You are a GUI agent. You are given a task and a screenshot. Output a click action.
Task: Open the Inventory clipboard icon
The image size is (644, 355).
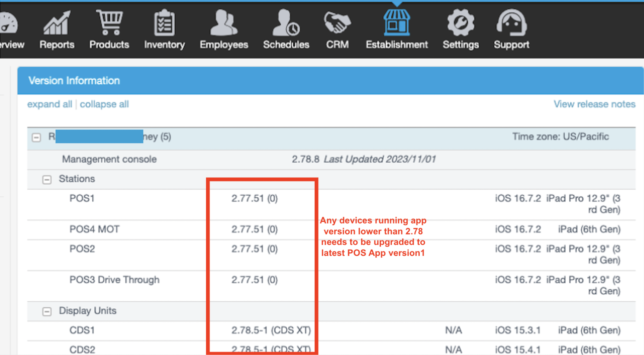click(164, 23)
